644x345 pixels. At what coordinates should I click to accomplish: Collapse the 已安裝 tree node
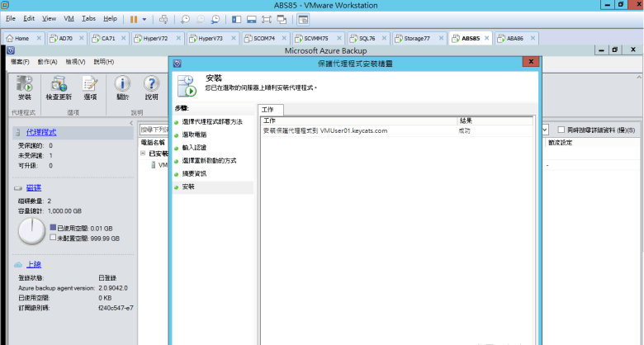pyautogui.click(x=142, y=154)
